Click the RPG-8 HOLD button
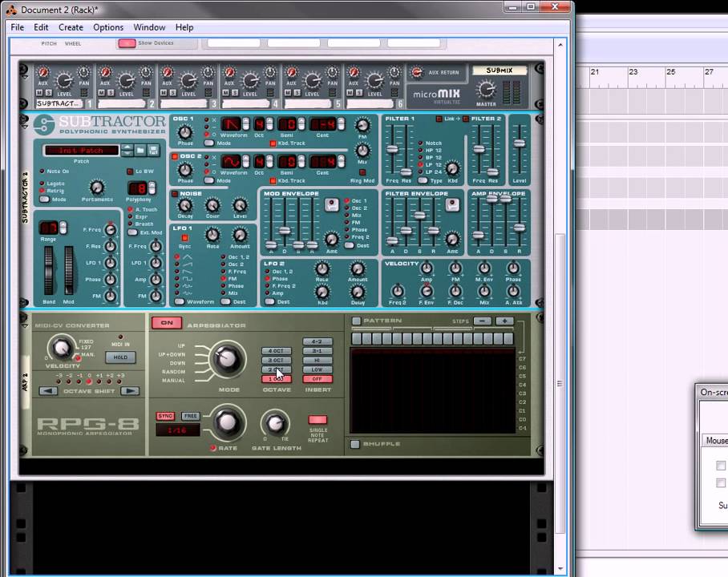The height and width of the screenshot is (577, 728). (x=120, y=357)
